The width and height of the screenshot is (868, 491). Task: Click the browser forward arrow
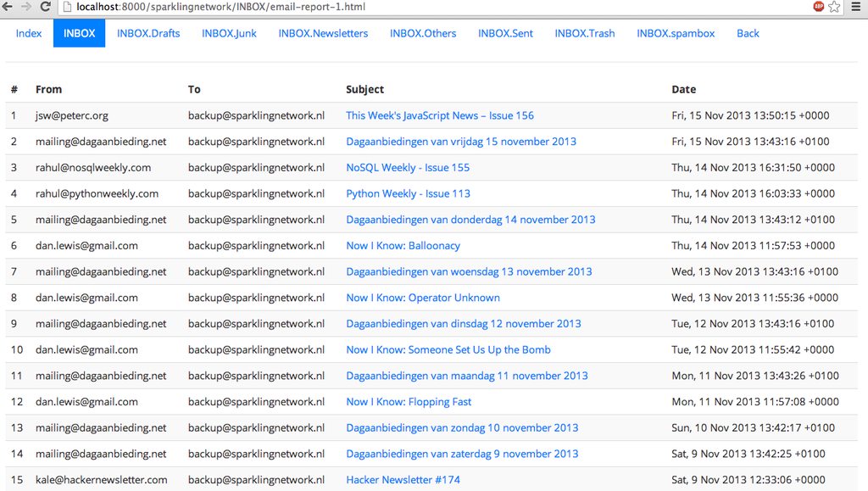[x=26, y=7]
